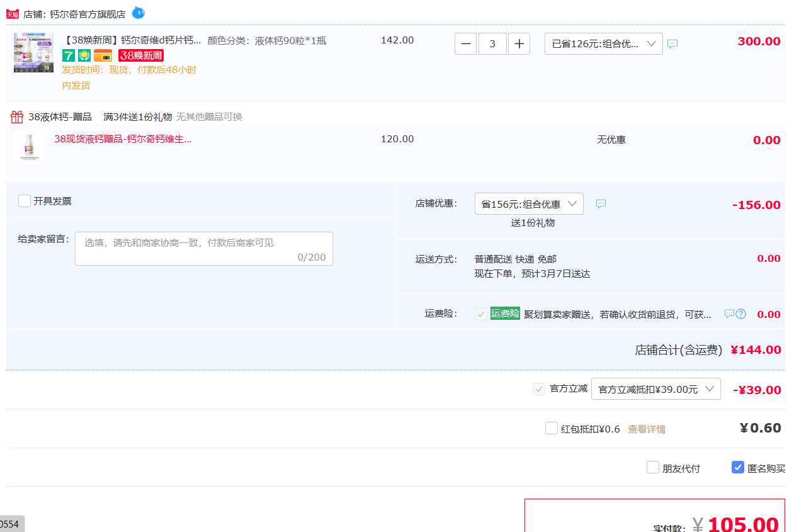This screenshot has height=532, width=794.
Task: Click the green shield guarantee badge
Action: [84, 55]
